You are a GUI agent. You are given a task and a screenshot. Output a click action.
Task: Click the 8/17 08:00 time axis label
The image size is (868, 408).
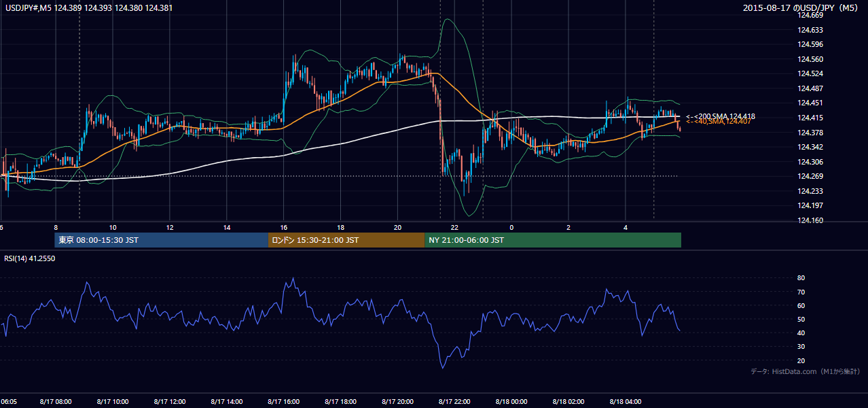point(56,401)
